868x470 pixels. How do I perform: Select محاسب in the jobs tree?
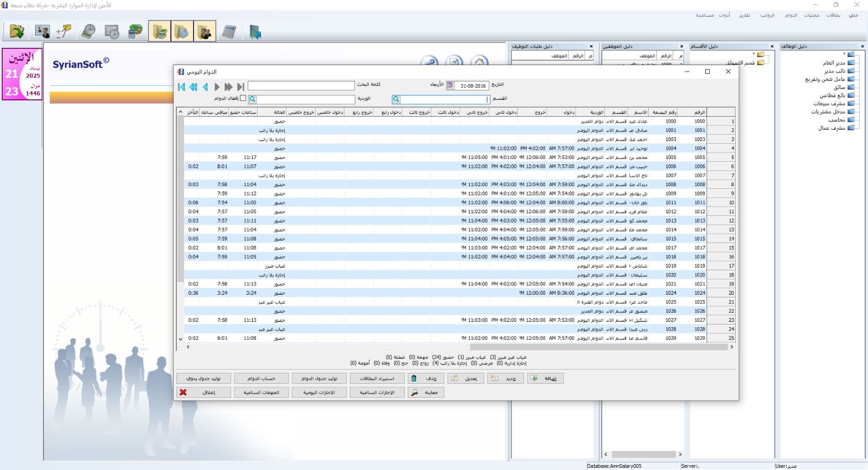pos(837,120)
